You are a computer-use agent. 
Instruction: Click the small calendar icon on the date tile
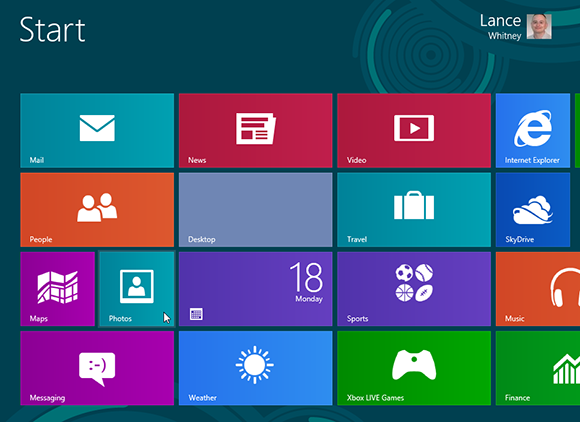coord(196,314)
